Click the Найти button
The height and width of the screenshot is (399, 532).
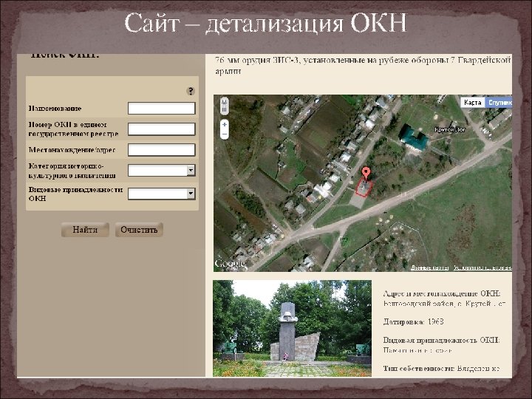[x=85, y=230]
